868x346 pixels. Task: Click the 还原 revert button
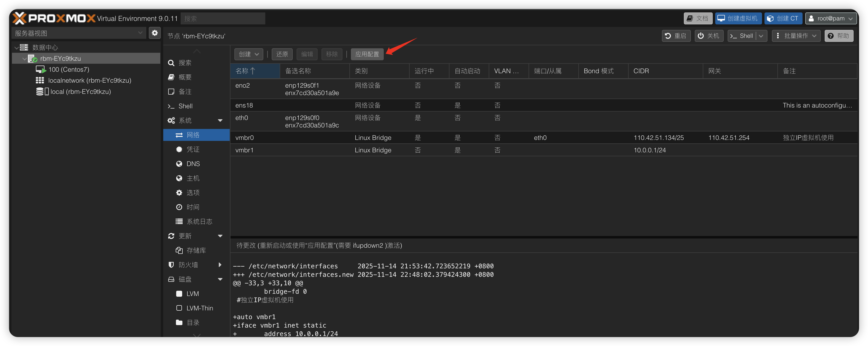coord(282,54)
